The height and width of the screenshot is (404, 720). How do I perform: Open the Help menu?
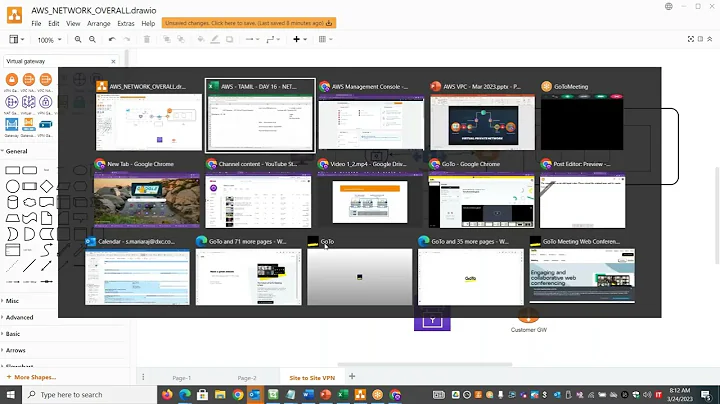point(148,23)
